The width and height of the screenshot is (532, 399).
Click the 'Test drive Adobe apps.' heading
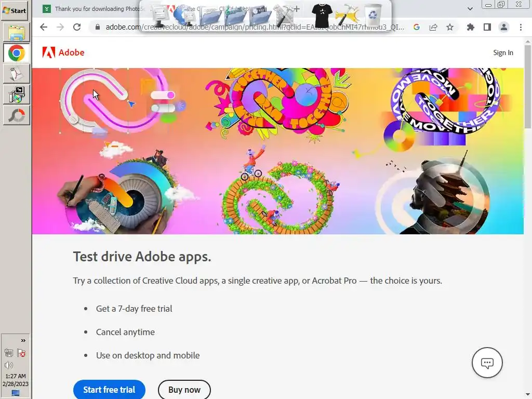(x=142, y=257)
